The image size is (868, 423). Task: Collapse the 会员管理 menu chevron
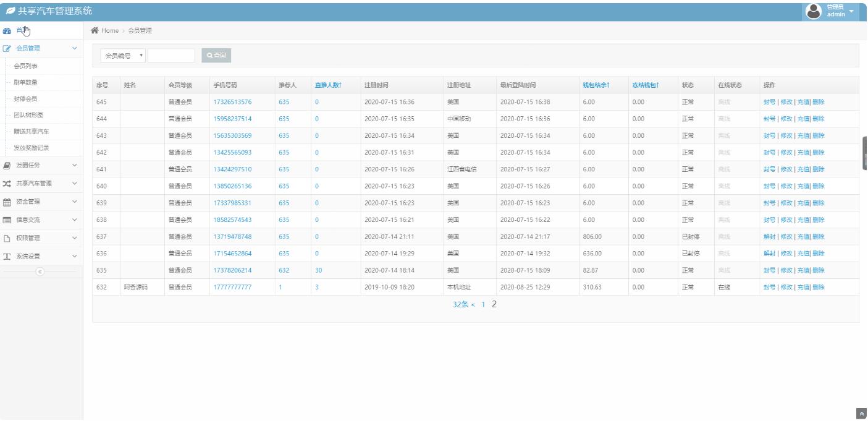75,48
